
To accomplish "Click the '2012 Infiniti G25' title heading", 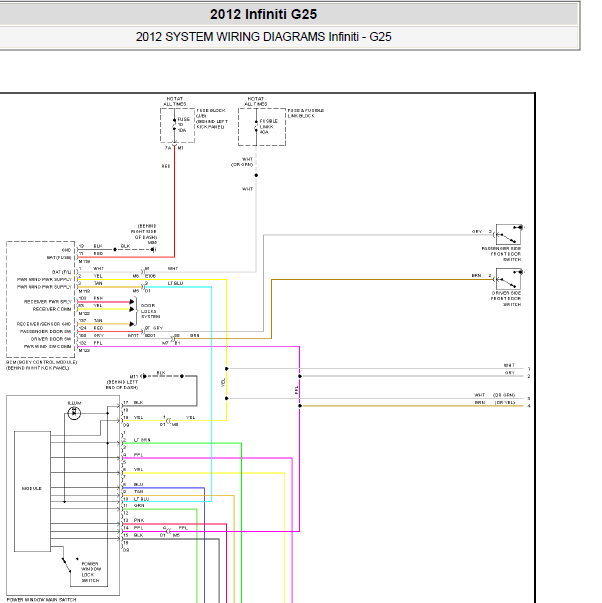I will coord(263,14).
